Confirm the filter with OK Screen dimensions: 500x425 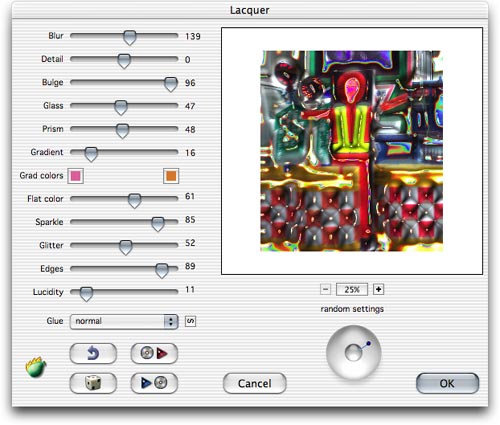pyautogui.click(x=447, y=383)
